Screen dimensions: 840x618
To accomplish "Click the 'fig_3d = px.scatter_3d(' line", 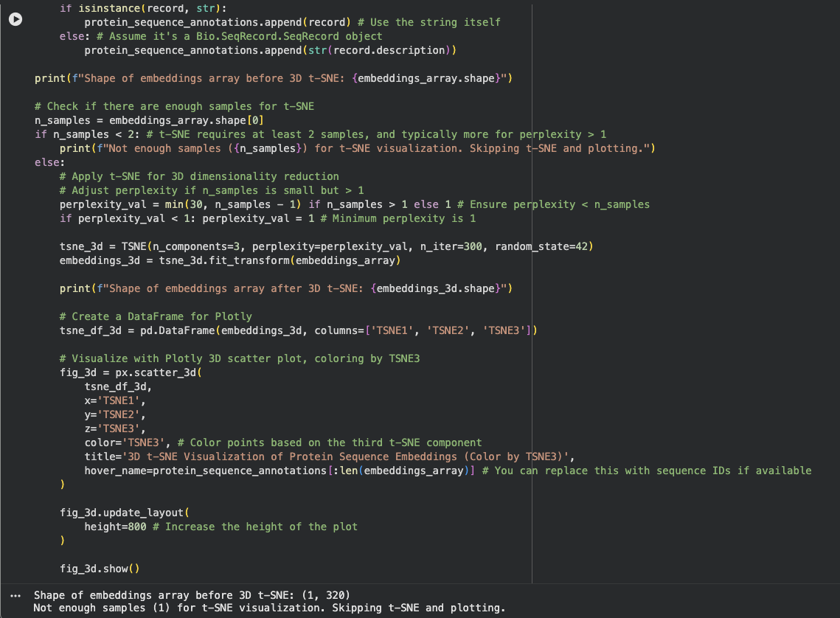I will pyautogui.click(x=131, y=372).
